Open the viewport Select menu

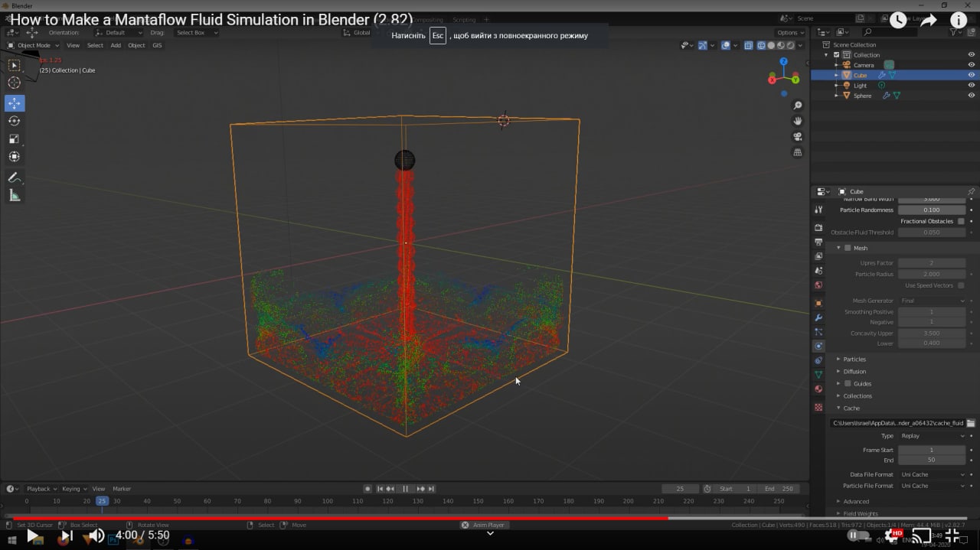[x=95, y=45]
